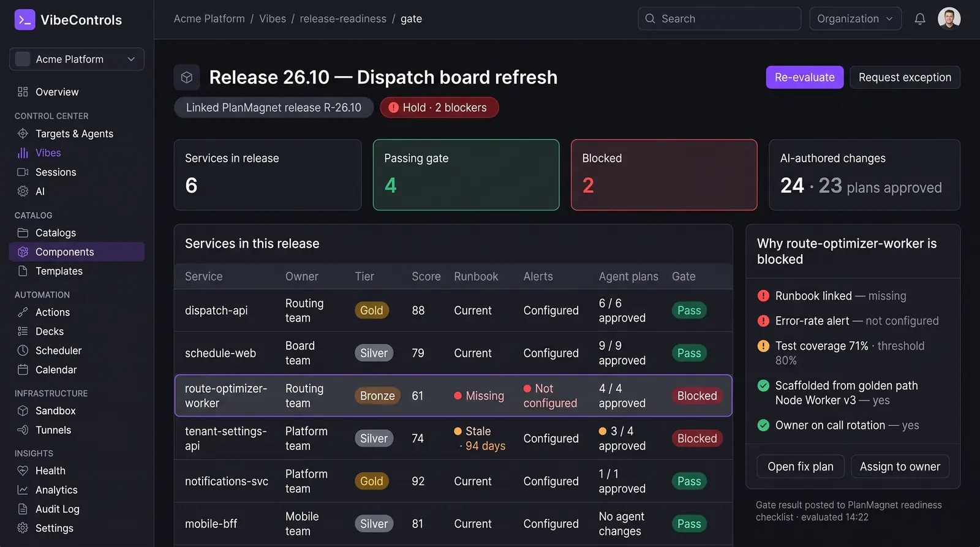Viewport: 980px width, 547px height.
Task: Open fix plan for route-optimizer-worker
Action: (801, 467)
